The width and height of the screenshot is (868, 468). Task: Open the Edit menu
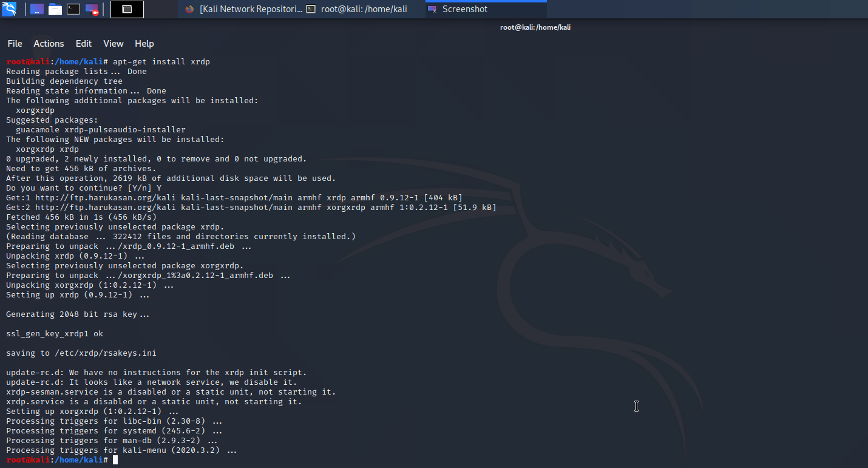coord(84,44)
